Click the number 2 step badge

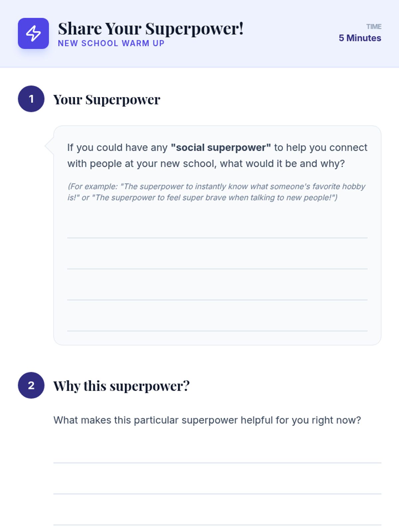(x=31, y=385)
